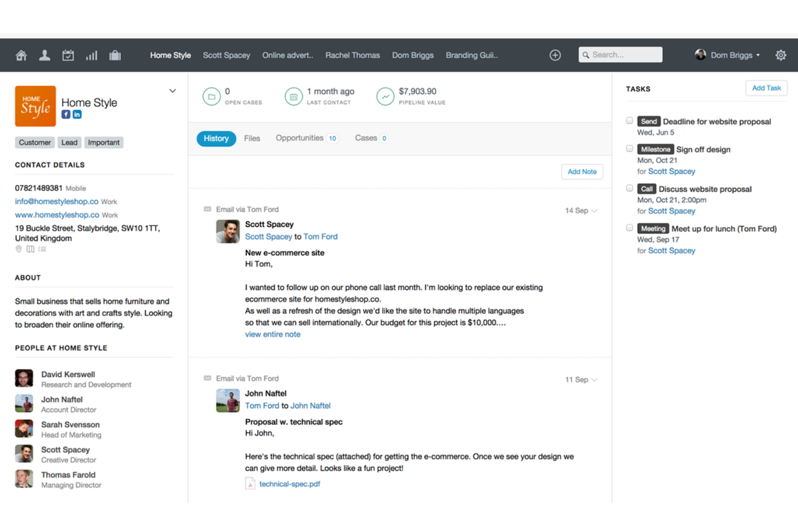Open the Files tab
Screen dimensions: 798x532
pos(252,138)
